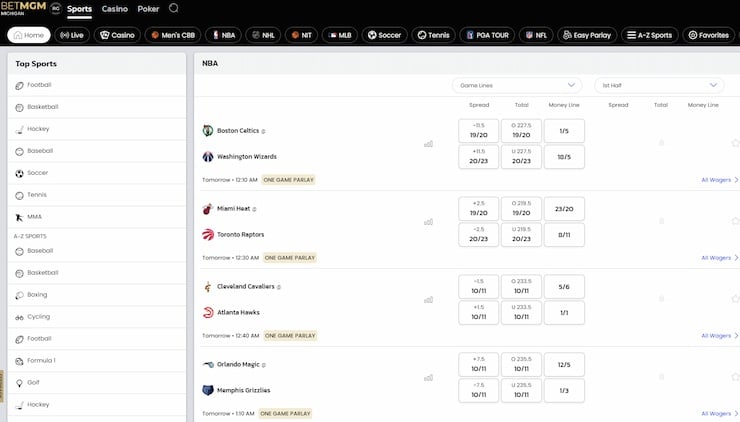Click the BetMGM Michigan logo
Image resolution: width=740 pixels, height=422 pixels.
(23, 8)
